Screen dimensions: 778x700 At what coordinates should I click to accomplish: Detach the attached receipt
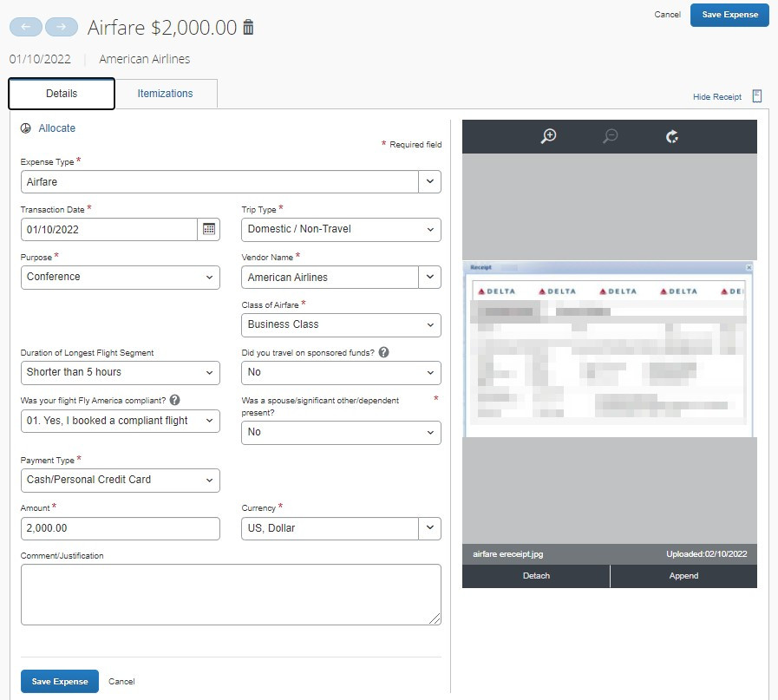tap(536, 576)
